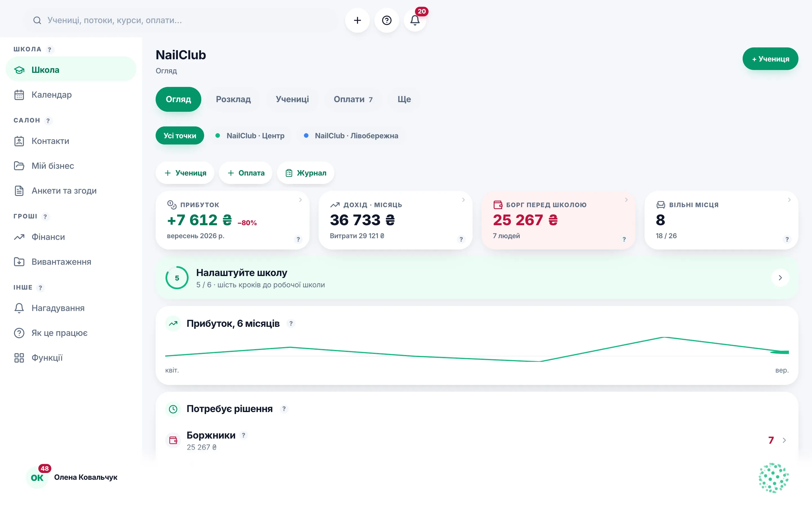Click help icon next to ІНШЕ heading

tap(40, 288)
